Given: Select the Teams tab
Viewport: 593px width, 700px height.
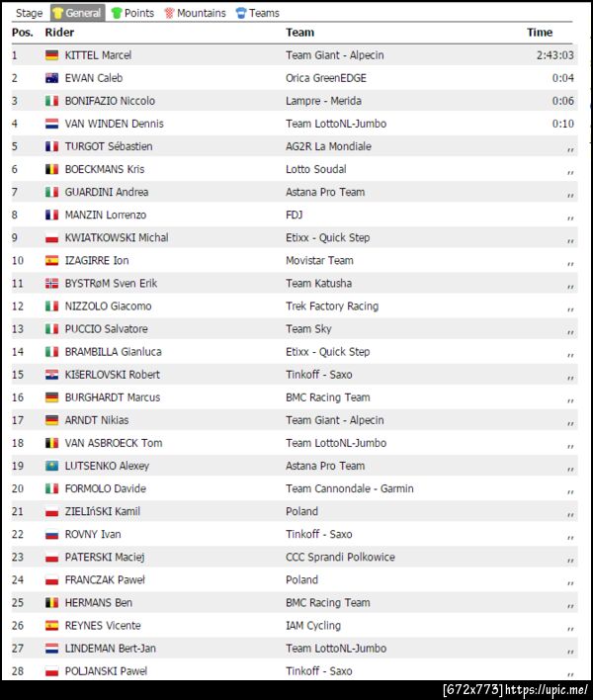Looking at the screenshot, I should (264, 13).
